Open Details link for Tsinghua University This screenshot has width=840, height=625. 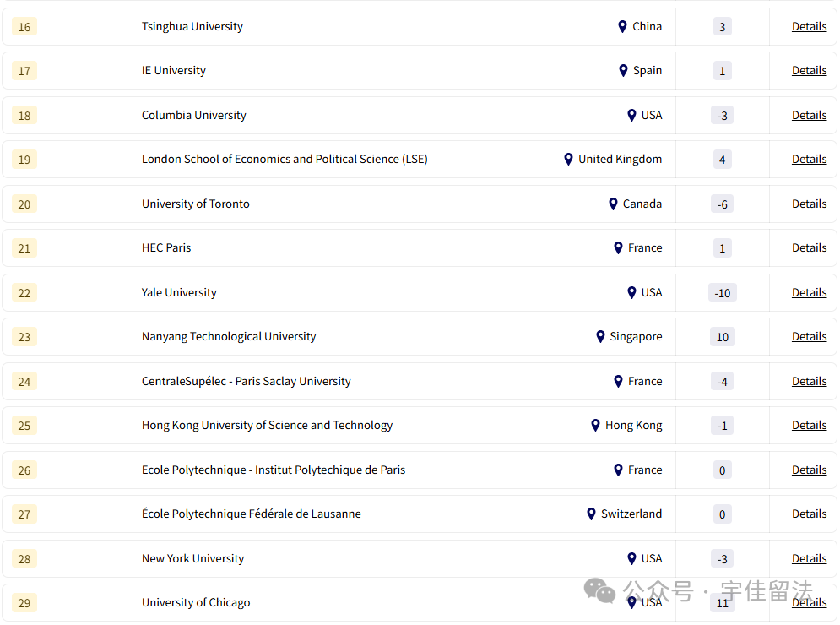pos(809,26)
